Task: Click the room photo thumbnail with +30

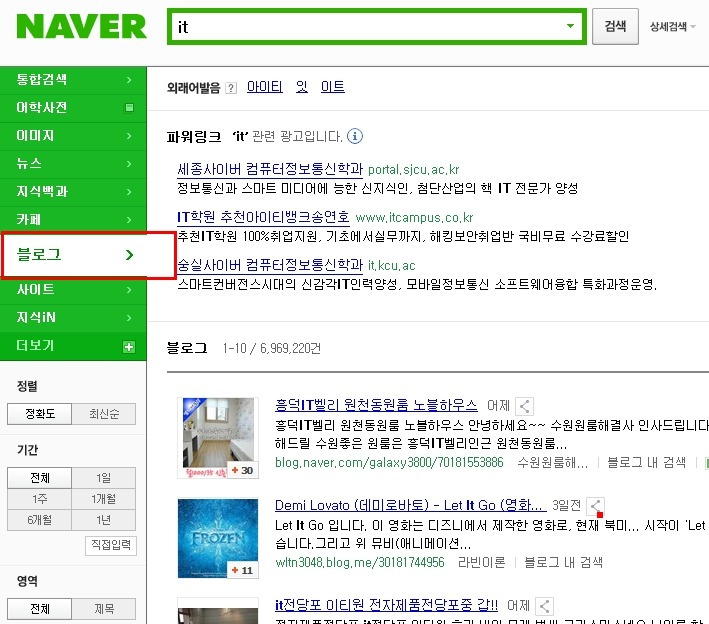Action: click(218, 438)
